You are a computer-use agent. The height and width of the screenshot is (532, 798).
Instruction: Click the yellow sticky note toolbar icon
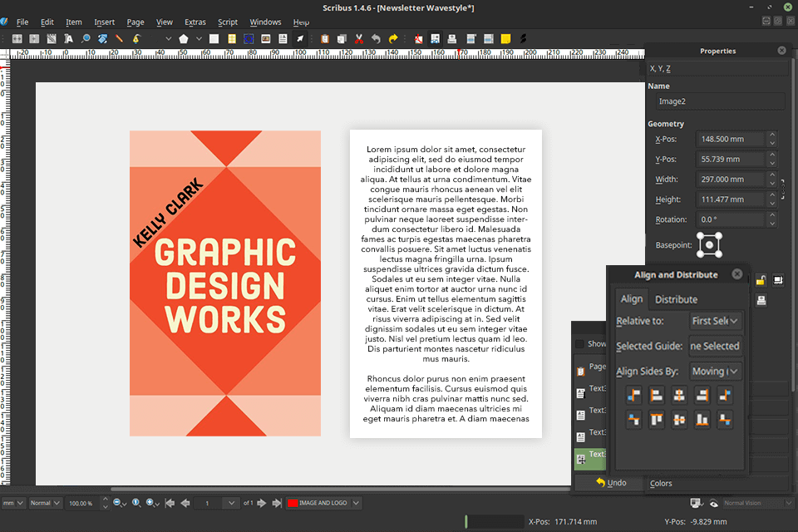coord(506,38)
